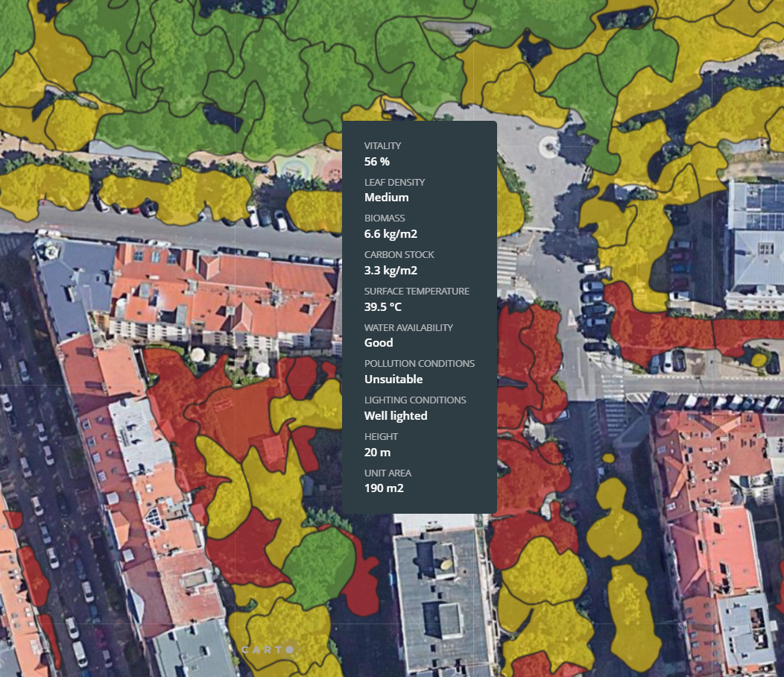784x677 pixels.
Task: Select the '3.3 kg/m2' carbon stock value
Action: pyautogui.click(x=391, y=270)
